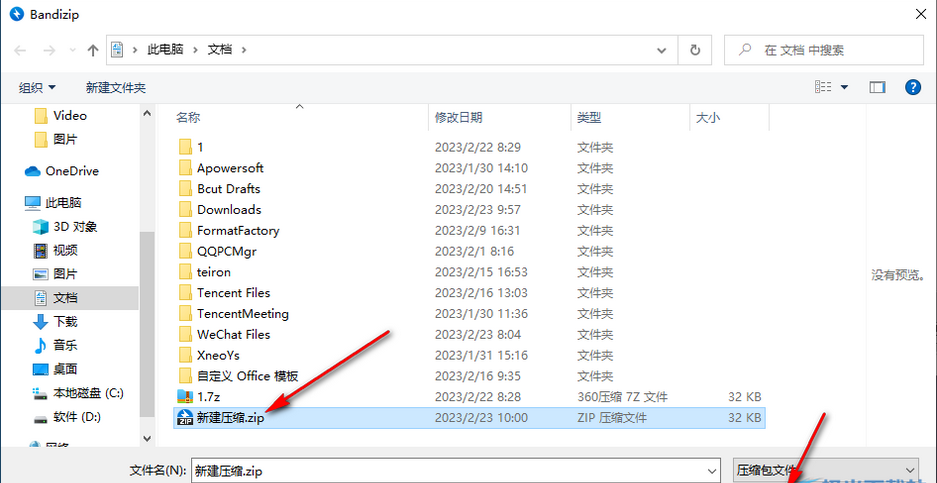Open OneDrive in the sidebar
The height and width of the screenshot is (483, 937).
coord(71,171)
